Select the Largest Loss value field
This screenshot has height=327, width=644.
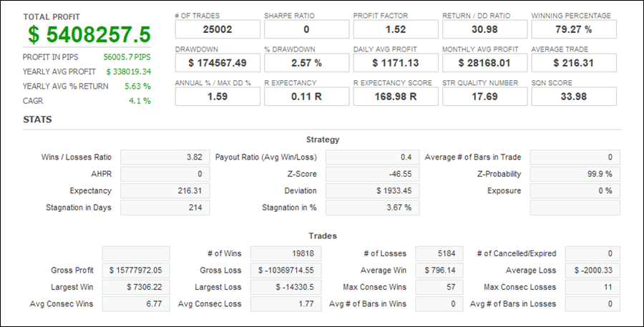tap(286, 288)
